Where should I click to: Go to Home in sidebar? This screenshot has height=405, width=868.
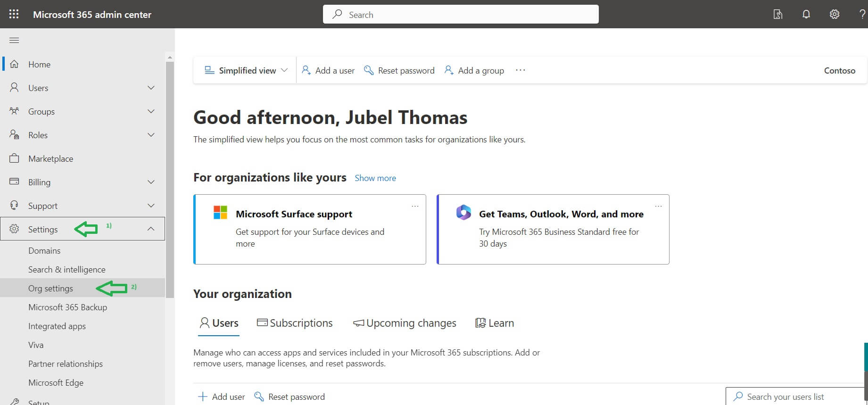click(x=39, y=64)
